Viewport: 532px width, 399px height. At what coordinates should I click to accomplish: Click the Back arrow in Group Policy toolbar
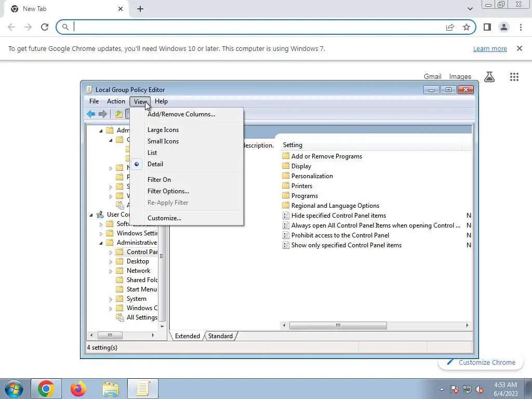click(x=91, y=114)
